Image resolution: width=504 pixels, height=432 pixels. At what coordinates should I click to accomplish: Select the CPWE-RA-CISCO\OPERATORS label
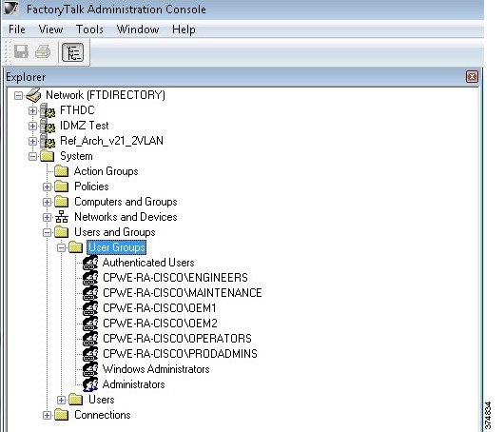click(x=177, y=339)
